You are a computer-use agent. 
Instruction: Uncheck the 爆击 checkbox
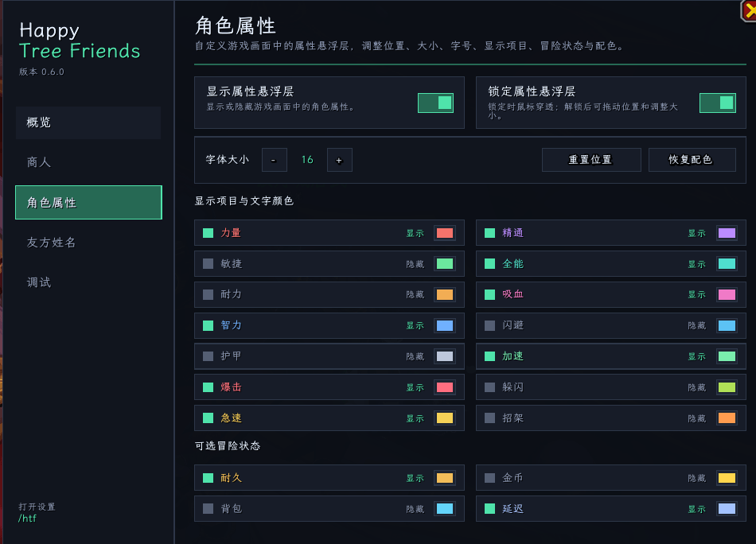click(208, 387)
